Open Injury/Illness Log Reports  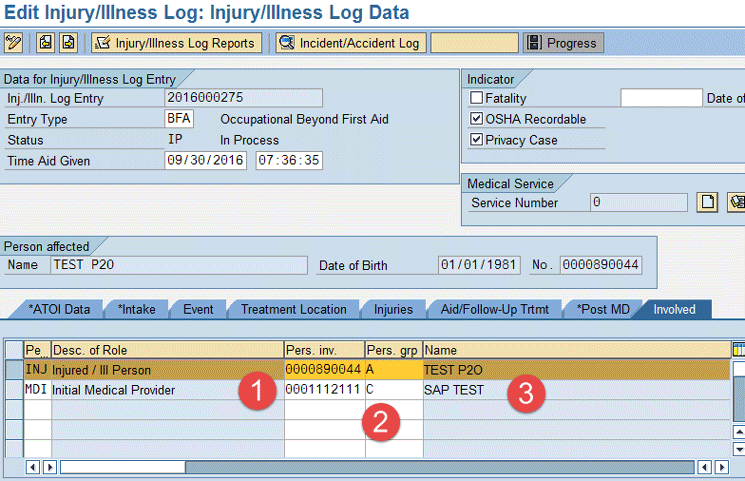(177, 43)
